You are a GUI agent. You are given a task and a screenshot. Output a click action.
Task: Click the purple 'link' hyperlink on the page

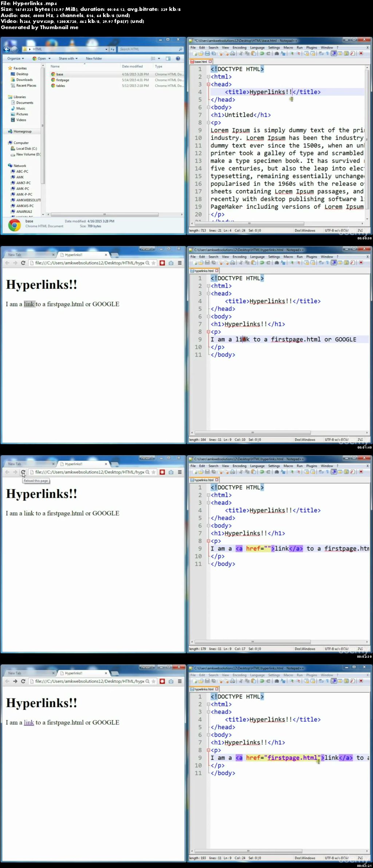(x=29, y=722)
